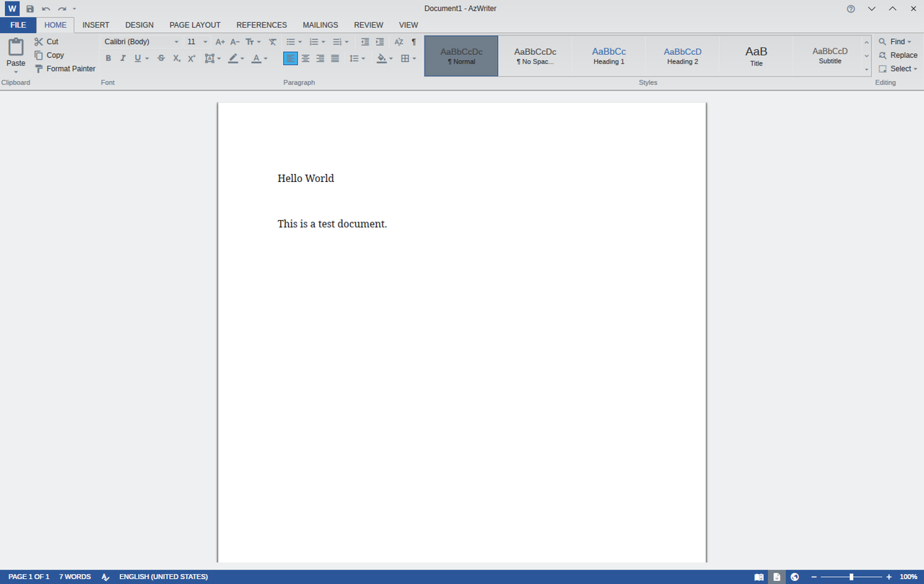Click the Replace button
The height and width of the screenshot is (584, 924).
(898, 56)
